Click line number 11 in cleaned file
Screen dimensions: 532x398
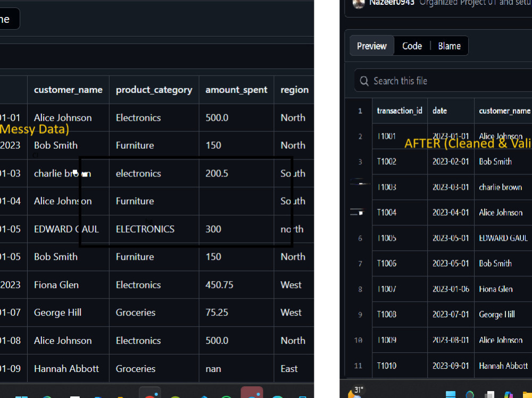click(358, 366)
